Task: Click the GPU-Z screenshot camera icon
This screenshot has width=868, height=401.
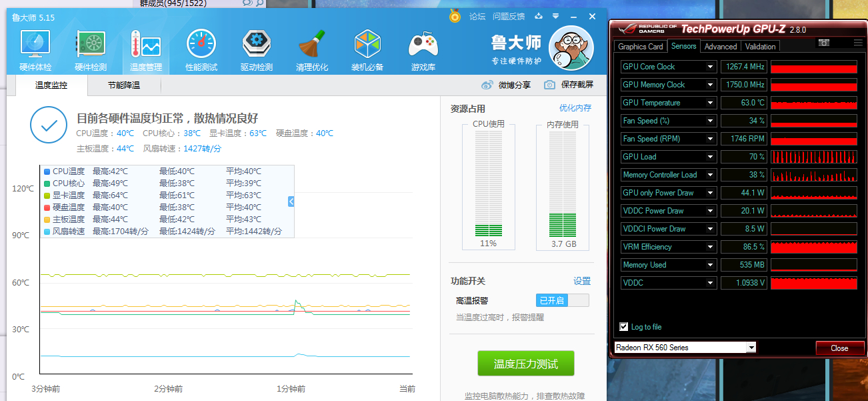Action: point(824,43)
